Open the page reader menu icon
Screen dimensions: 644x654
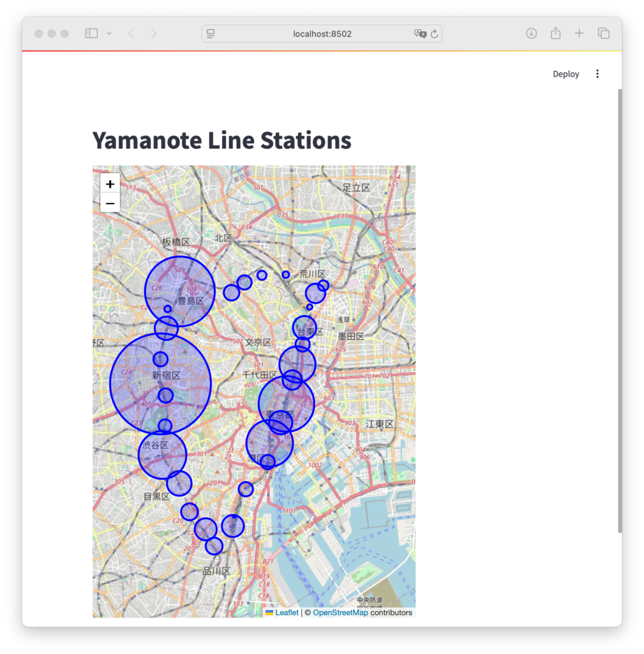click(x=211, y=34)
